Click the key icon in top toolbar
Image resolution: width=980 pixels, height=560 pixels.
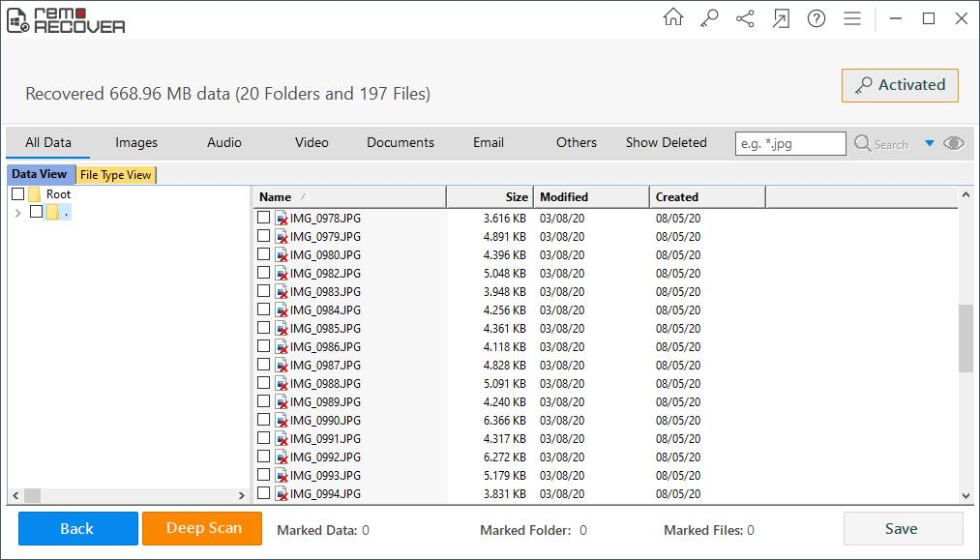pos(709,18)
